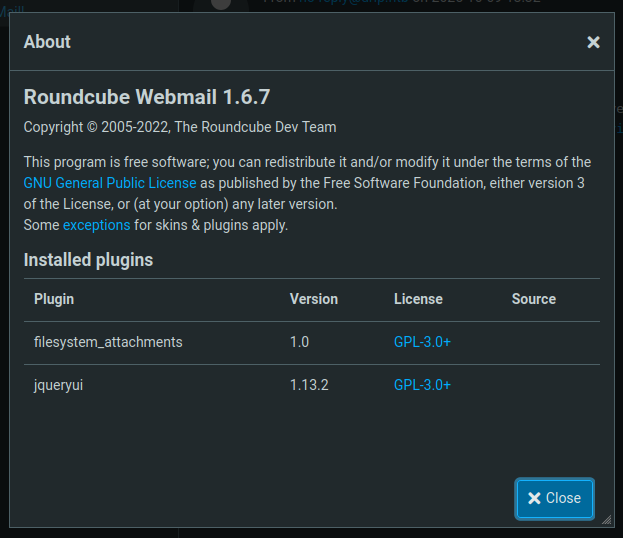623x538 pixels.
Task: Click the License column header
Action: pyautogui.click(x=418, y=299)
